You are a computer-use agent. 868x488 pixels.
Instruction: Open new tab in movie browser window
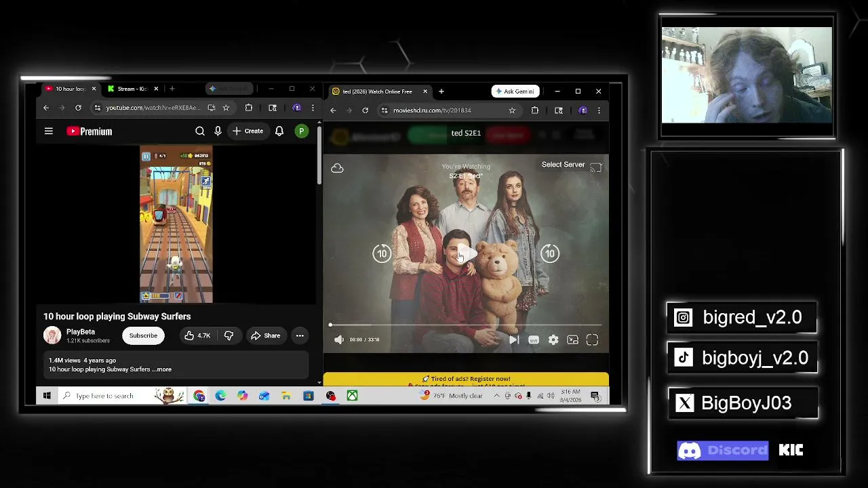[441, 91]
